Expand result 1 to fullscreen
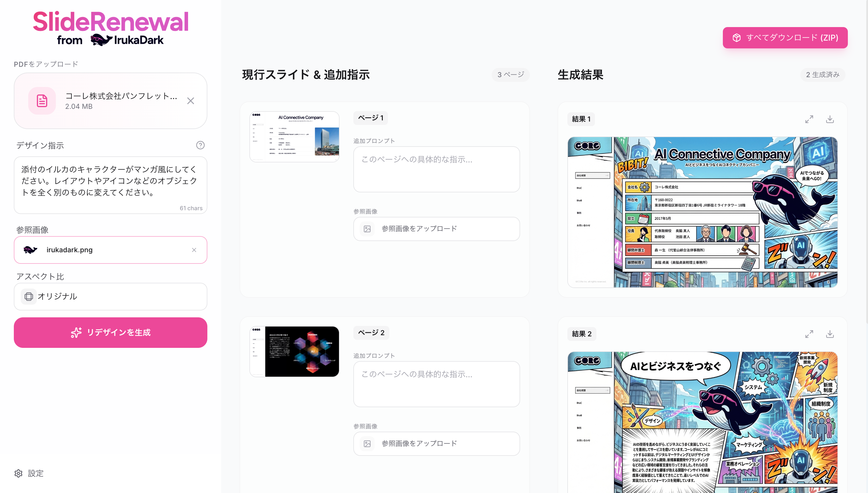 coord(809,119)
